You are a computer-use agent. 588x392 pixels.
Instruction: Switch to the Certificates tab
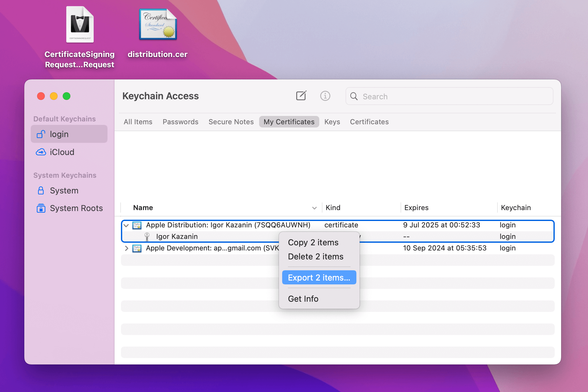pos(369,122)
